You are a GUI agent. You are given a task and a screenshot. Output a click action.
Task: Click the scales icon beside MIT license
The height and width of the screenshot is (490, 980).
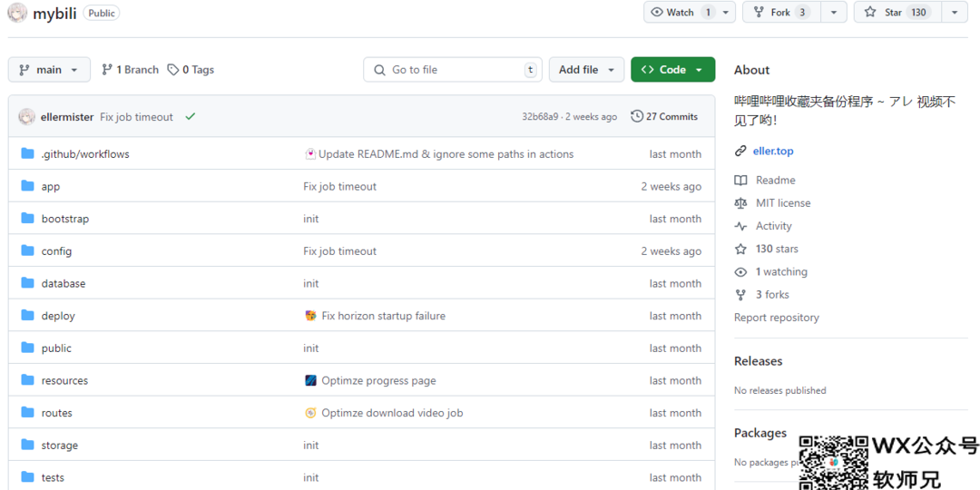tap(740, 203)
